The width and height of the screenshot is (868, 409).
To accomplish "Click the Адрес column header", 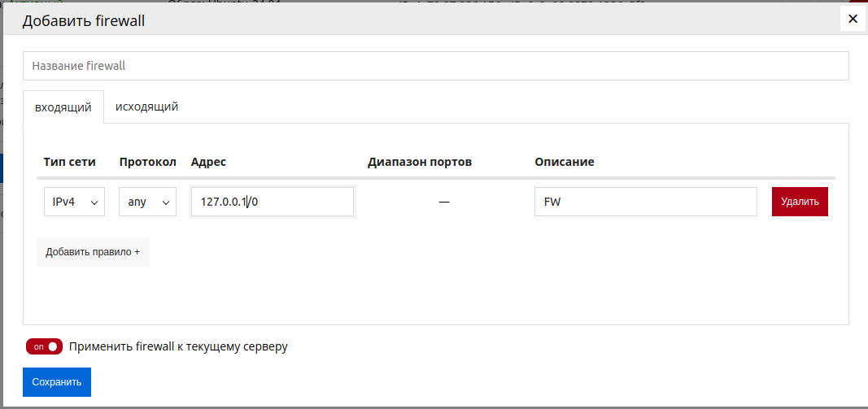I will tap(209, 162).
